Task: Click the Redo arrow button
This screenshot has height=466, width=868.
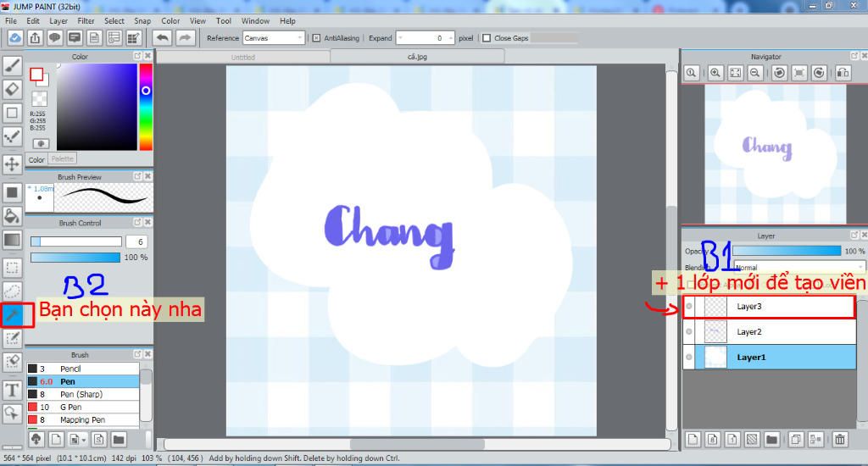Action: 185,38
